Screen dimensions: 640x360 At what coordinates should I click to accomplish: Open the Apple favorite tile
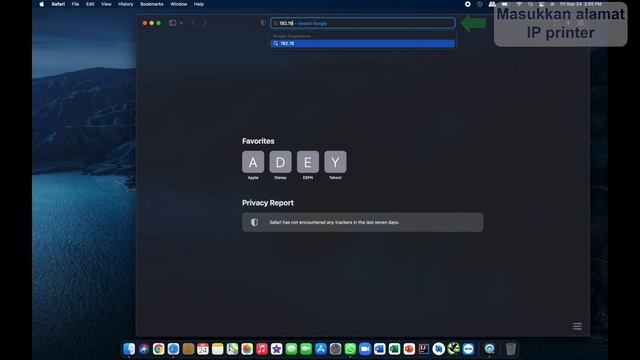pyautogui.click(x=253, y=162)
